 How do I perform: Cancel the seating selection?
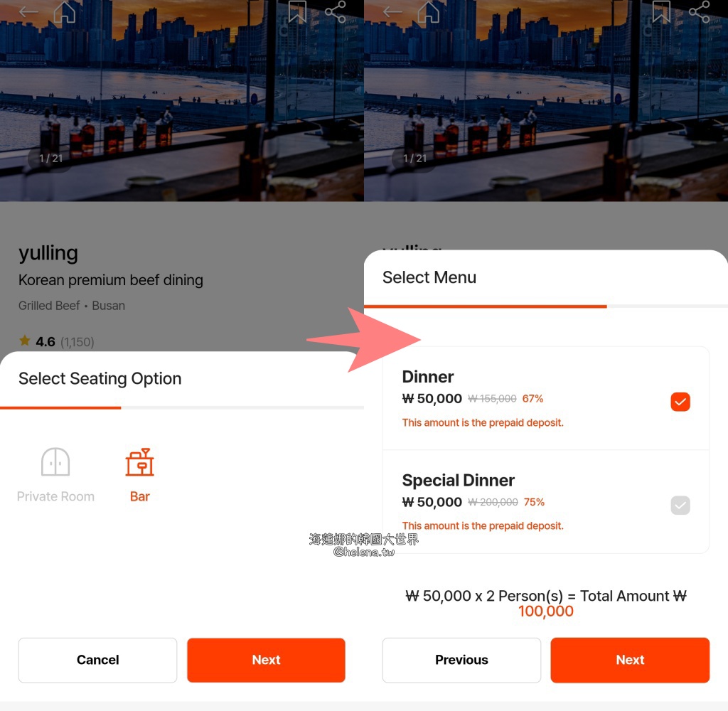(97, 660)
